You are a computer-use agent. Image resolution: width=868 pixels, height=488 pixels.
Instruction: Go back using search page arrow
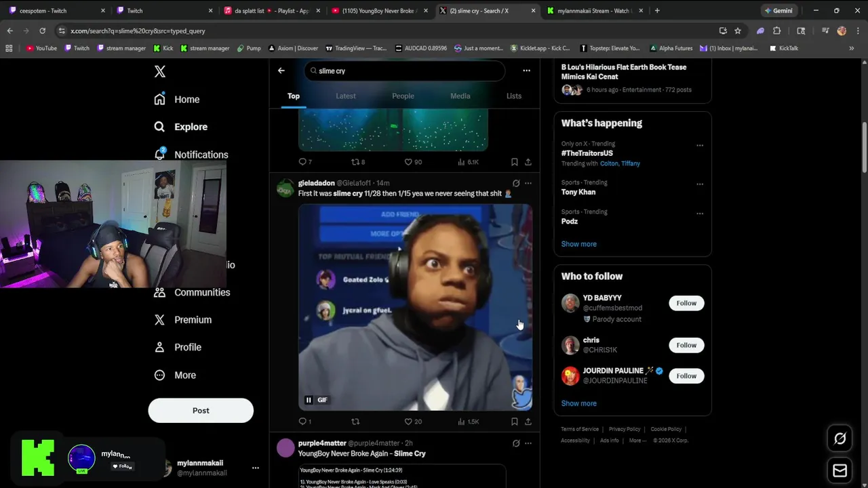click(281, 70)
